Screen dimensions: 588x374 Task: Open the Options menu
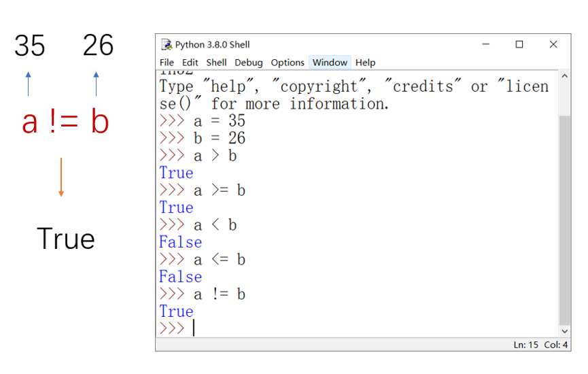[x=288, y=63]
